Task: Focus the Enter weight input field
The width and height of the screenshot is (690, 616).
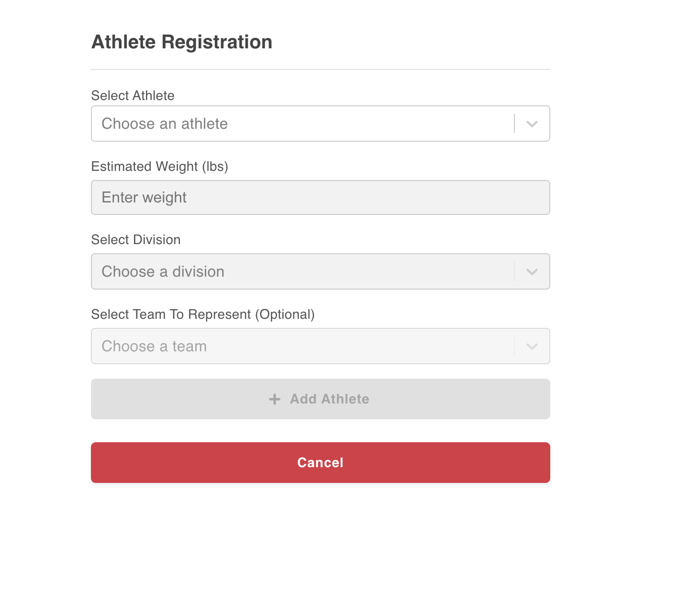Action: point(320,198)
